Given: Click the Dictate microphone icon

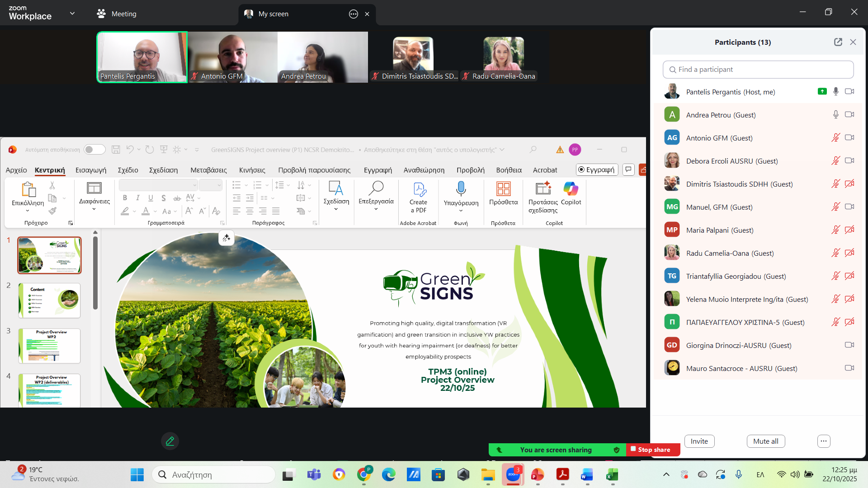Looking at the screenshot, I should 461,189.
